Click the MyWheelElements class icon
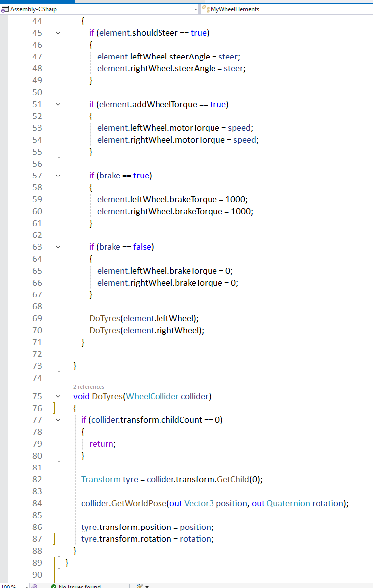This screenshot has width=373, height=588. pos(206,9)
